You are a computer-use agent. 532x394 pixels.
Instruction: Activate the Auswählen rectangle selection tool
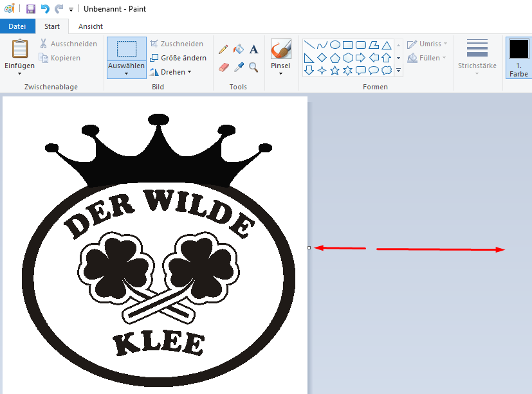click(127, 49)
